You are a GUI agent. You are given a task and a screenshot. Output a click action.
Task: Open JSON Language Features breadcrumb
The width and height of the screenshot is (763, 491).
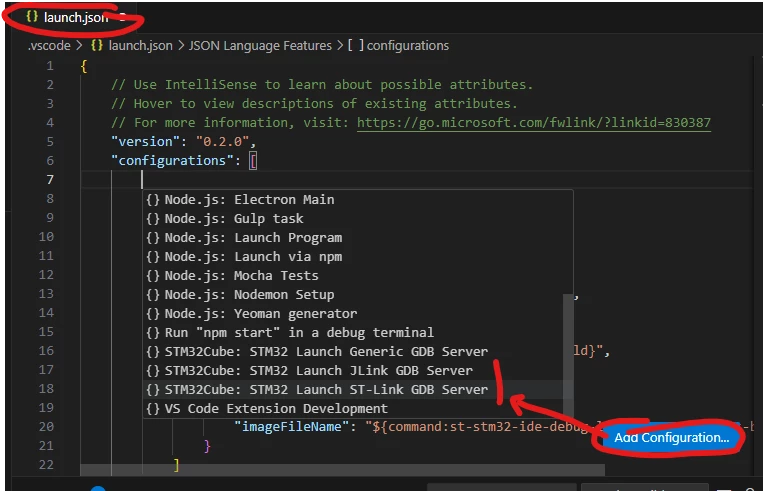tap(260, 46)
